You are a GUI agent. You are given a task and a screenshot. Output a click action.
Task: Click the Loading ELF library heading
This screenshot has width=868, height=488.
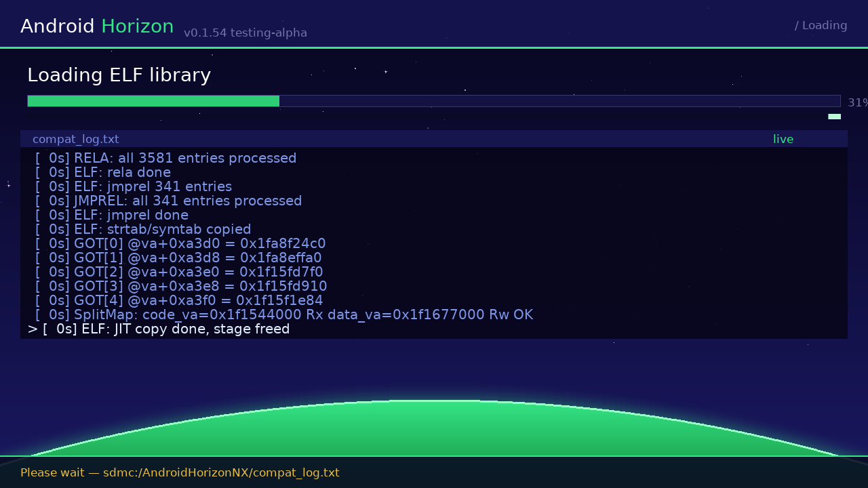(119, 75)
